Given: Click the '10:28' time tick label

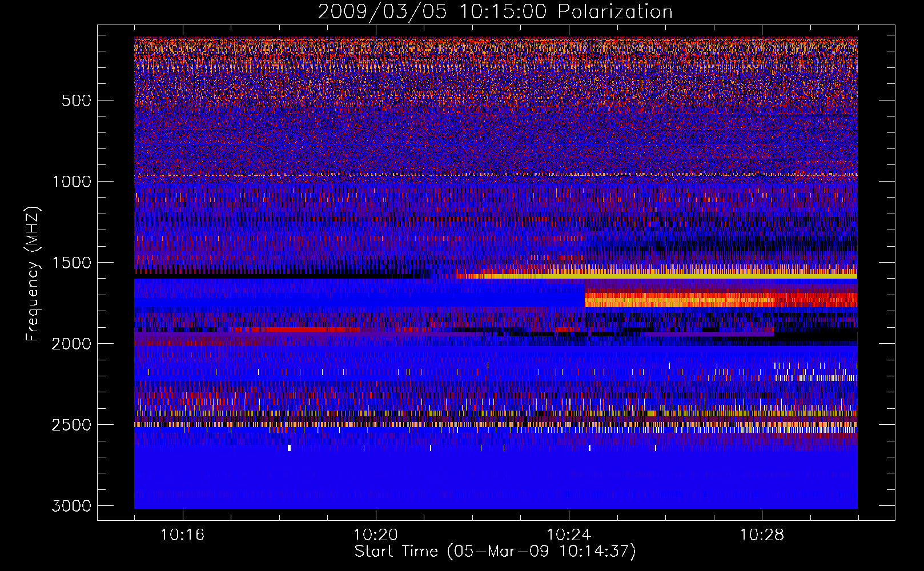Looking at the screenshot, I should pos(762,535).
